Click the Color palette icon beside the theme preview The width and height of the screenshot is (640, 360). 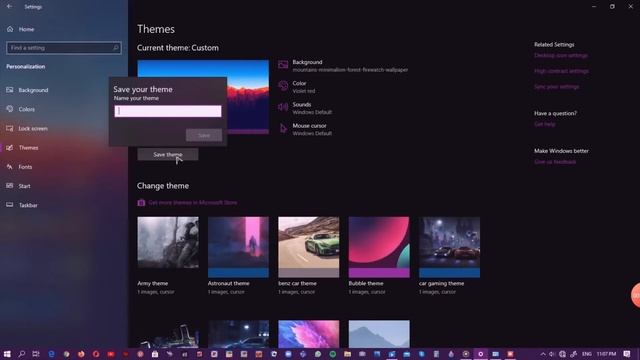pos(283,86)
